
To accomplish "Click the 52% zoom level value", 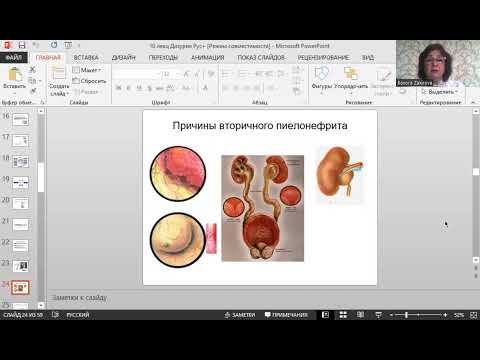I will pos(459,315).
